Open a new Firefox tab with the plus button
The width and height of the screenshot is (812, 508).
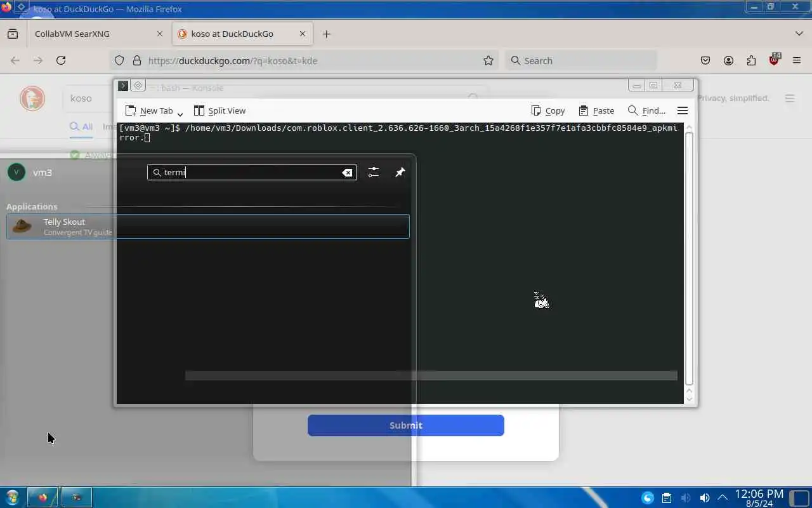click(x=326, y=34)
